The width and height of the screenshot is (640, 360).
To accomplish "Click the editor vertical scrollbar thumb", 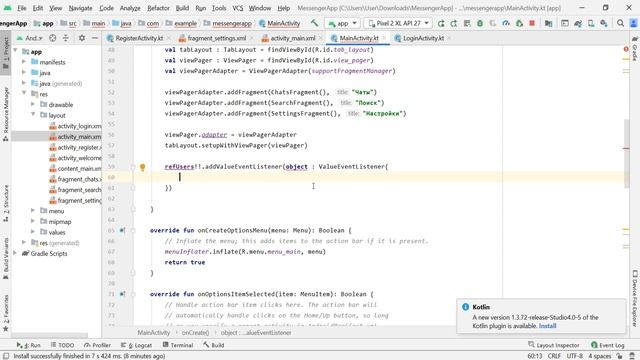I will [627, 153].
